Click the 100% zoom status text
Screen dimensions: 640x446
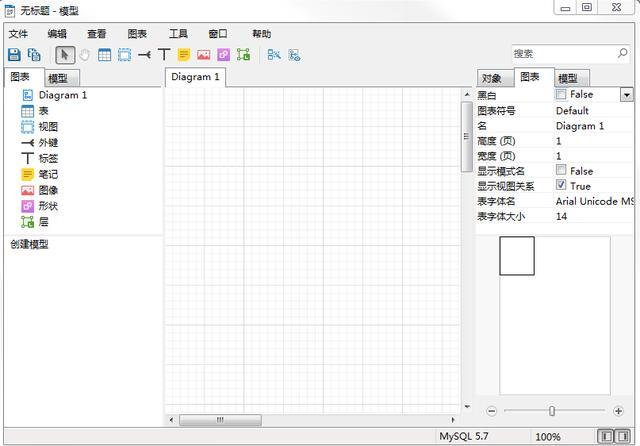click(x=548, y=437)
